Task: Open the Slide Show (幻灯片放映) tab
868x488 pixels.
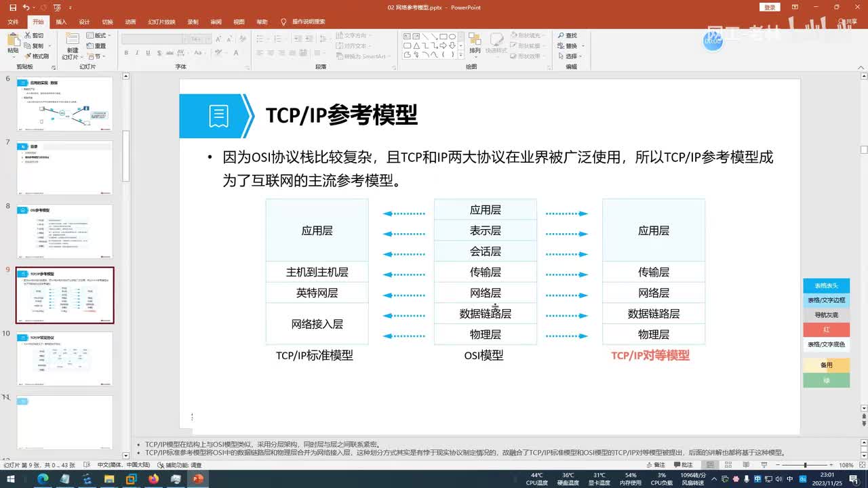Action: (161, 22)
